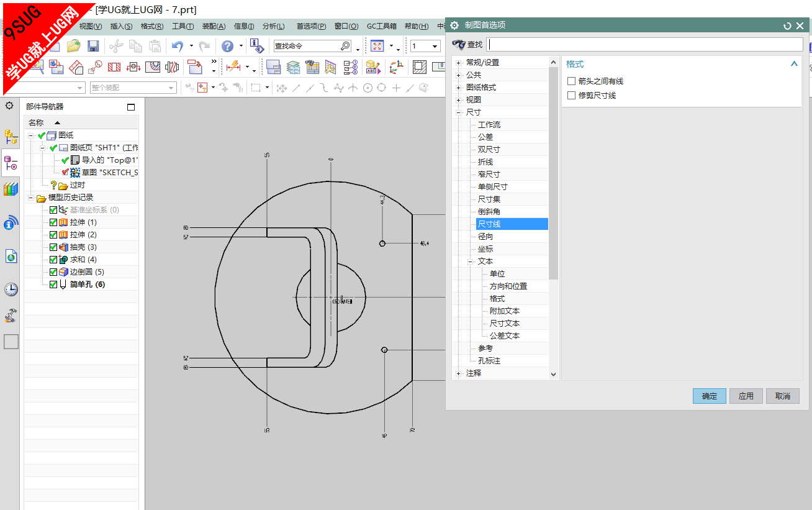Click the rapid dimension icon
Image resolution: width=812 pixels, height=510 pixels.
click(233, 66)
